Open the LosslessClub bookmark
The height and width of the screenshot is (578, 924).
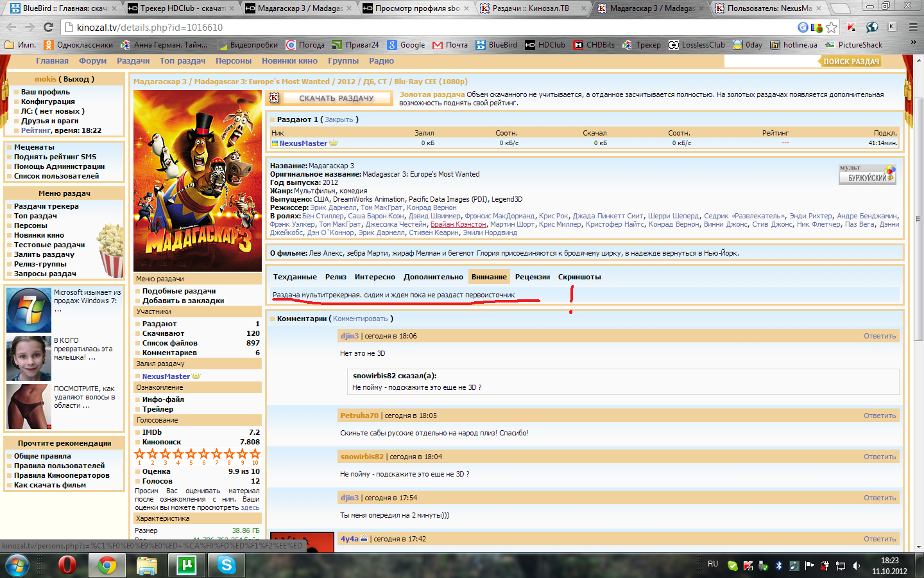[696, 45]
